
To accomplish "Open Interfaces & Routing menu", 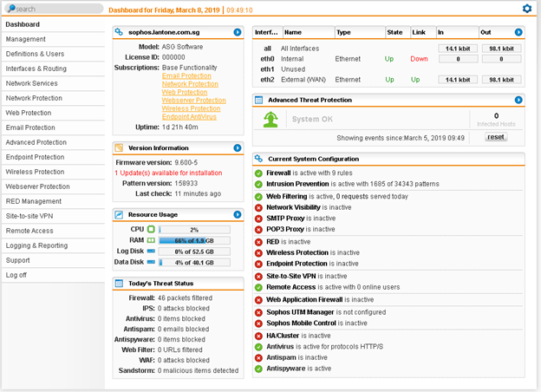I will (54, 69).
